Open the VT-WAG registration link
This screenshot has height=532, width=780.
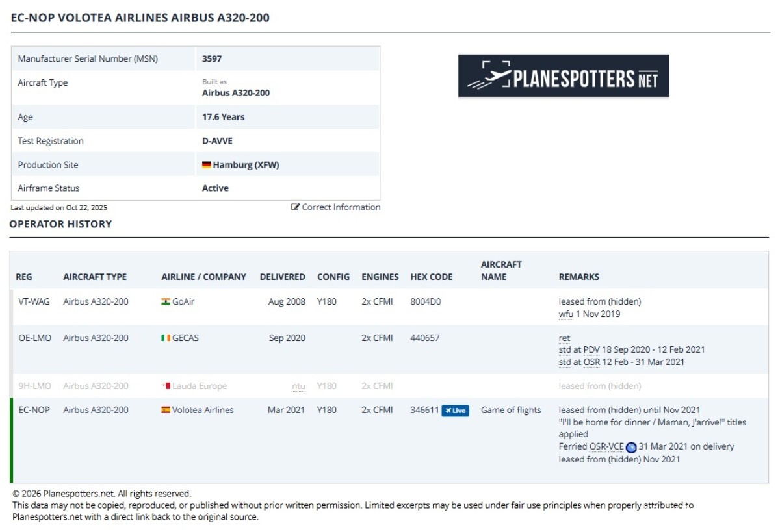pyautogui.click(x=32, y=302)
